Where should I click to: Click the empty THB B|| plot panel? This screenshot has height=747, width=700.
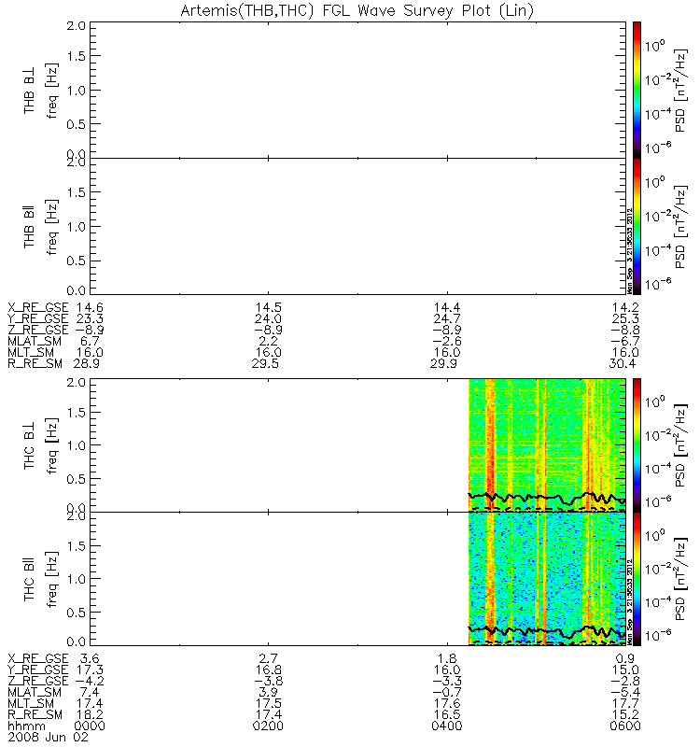tap(357, 226)
